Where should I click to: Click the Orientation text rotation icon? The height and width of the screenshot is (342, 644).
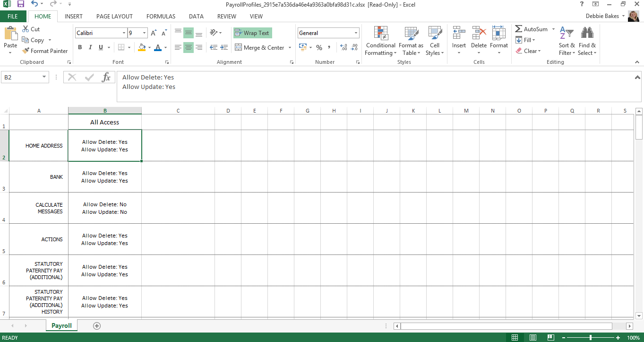click(214, 33)
